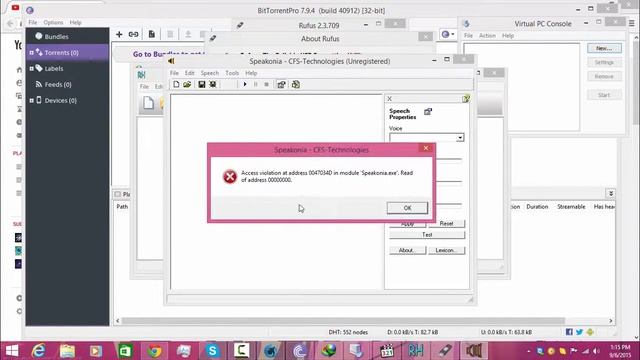This screenshot has width=640, height=360.
Task: Open Speakonia Edit menu
Action: [x=189, y=73]
